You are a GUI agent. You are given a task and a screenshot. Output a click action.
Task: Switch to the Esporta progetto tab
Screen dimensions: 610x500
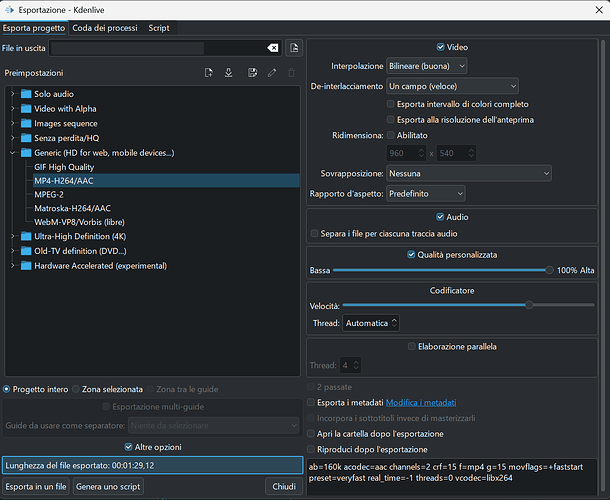coord(34,28)
